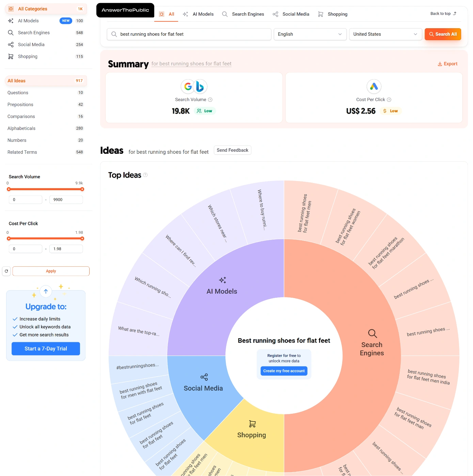Select Questions in the sidebar
Screen dimensions: 473x476
pos(18,93)
